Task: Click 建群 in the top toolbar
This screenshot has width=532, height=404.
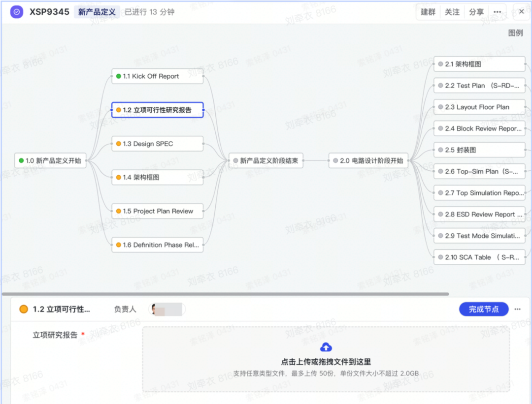Action: pyautogui.click(x=428, y=12)
